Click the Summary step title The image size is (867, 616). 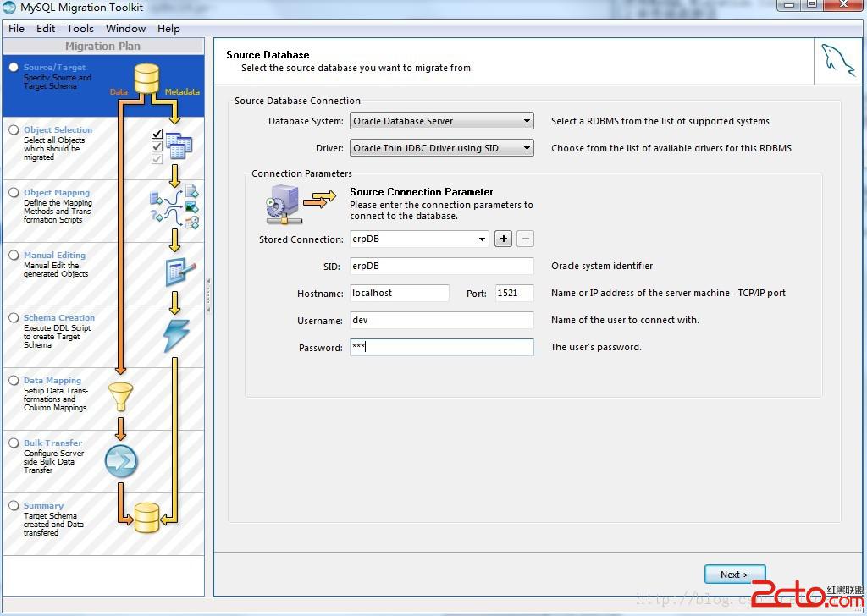pos(43,505)
